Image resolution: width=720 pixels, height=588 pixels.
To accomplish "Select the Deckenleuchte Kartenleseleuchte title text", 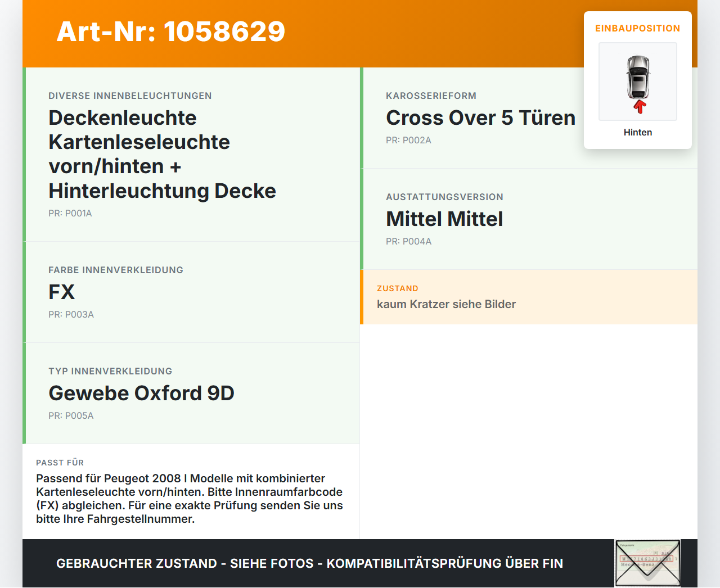I will click(x=163, y=154).
